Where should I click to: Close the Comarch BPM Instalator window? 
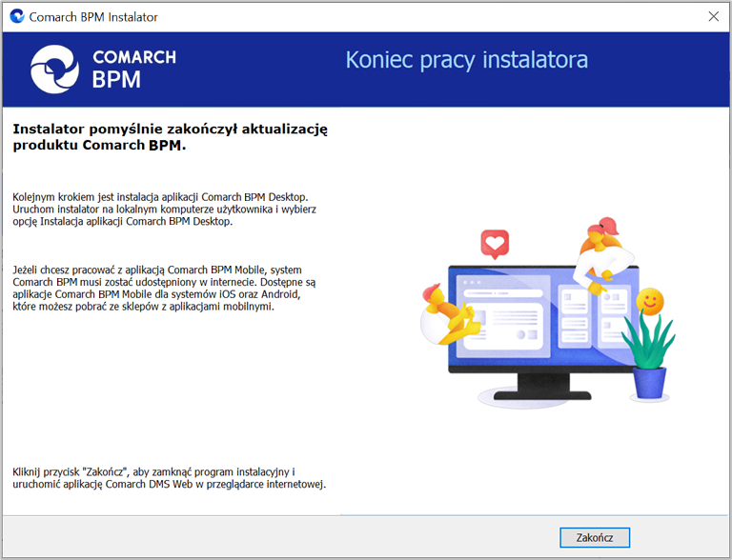click(713, 17)
